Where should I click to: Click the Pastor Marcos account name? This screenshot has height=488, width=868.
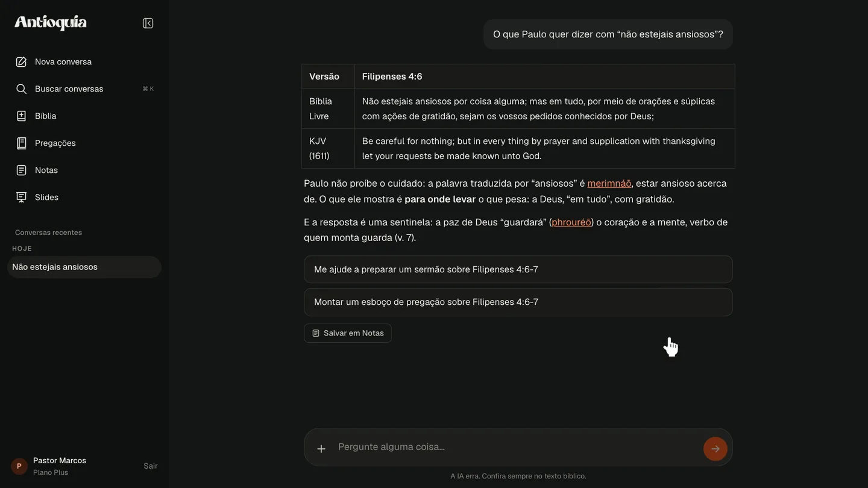pyautogui.click(x=60, y=460)
